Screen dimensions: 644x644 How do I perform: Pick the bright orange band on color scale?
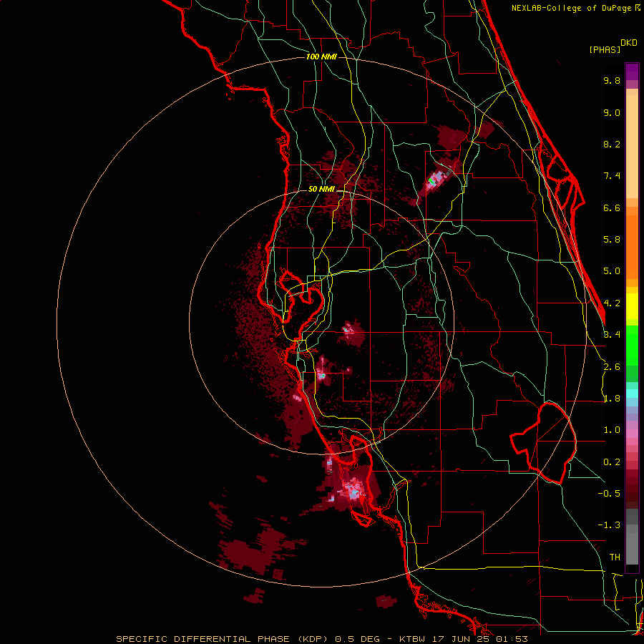pyautogui.click(x=632, y=246)
